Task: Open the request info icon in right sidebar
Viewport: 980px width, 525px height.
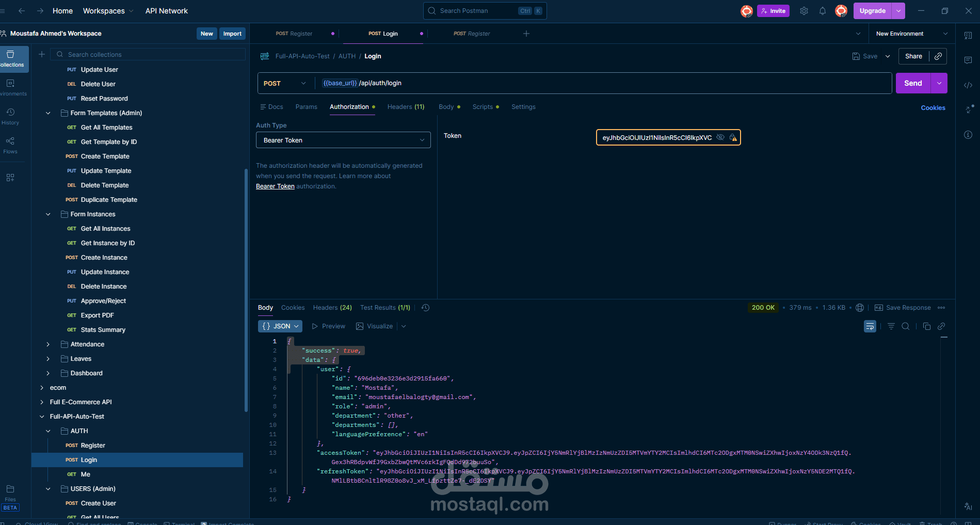Action: [968, 135]
